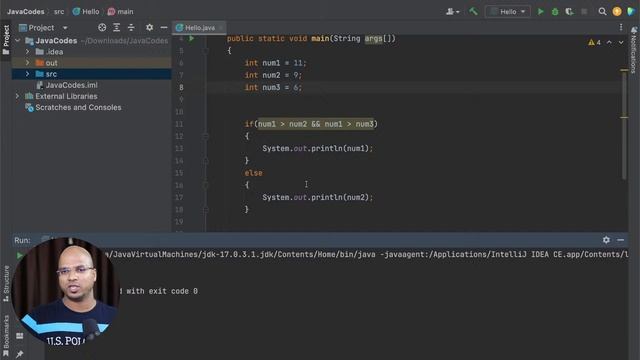Open Project side tool window tab
This screenshot has width=640, height=360.
pos(6,40)
